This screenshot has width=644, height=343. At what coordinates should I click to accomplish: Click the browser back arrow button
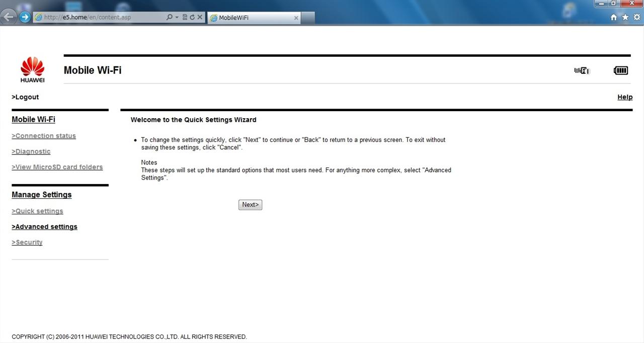pos(9,17)
